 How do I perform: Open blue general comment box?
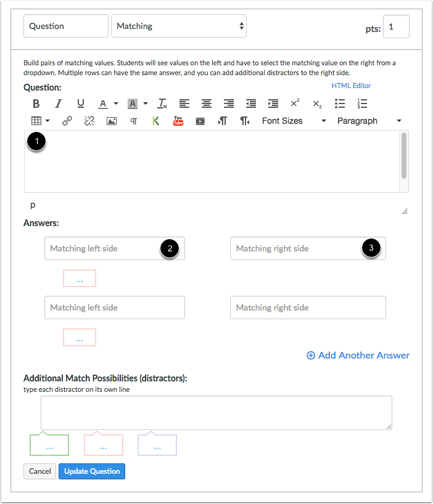click(x=157, y=445)
